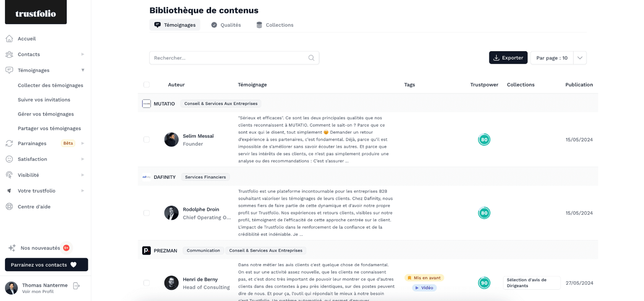Select Selim Messaï's testimonial checkbox
This screenshot has width=644, height=301.
coord(146,139)
